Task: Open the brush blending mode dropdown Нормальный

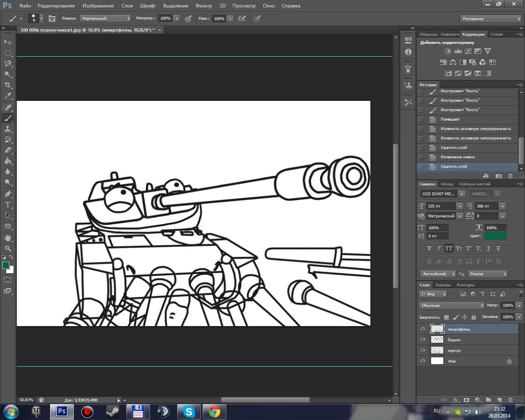Action: [x=105, y=18]
